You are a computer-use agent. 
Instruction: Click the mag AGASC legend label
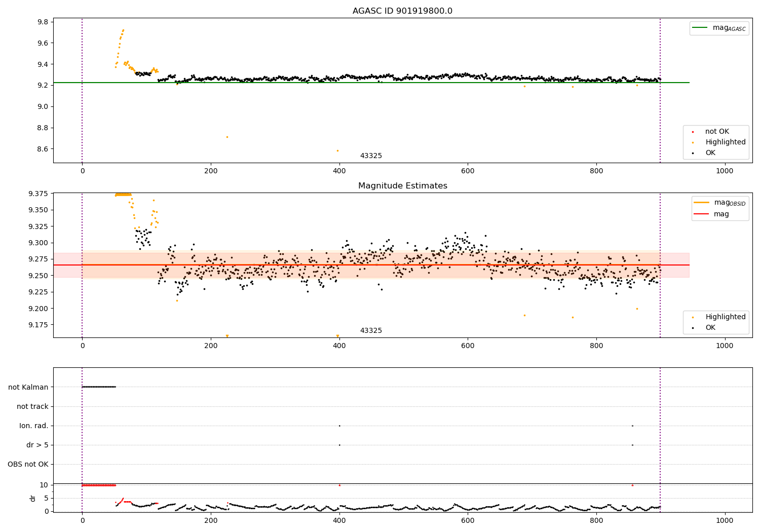tap(729, 28)
